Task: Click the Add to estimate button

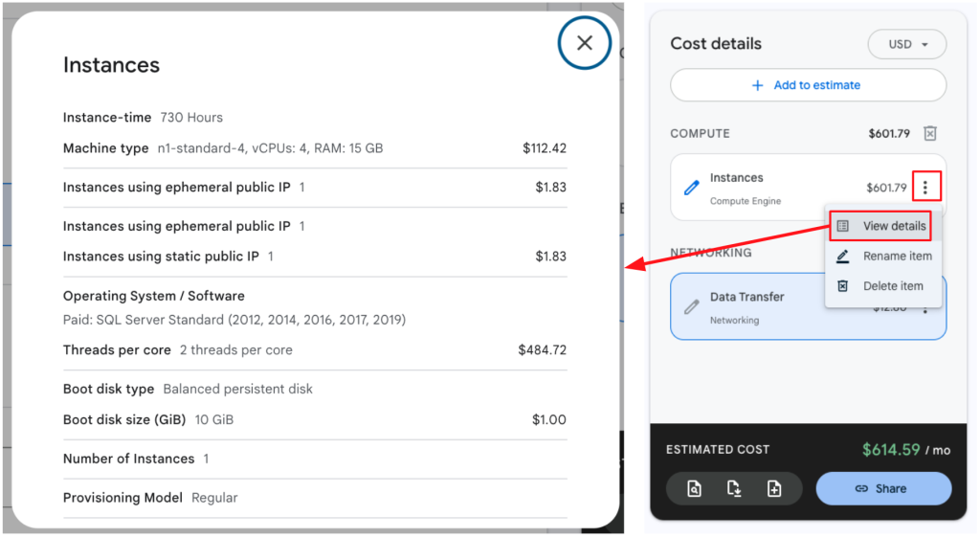Action: pos(808,85)
